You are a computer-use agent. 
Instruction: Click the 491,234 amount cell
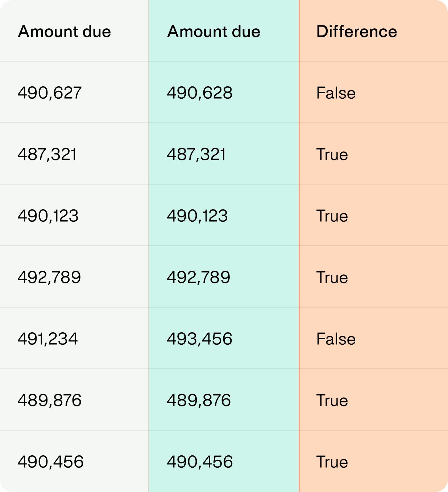click(x=48, y=339)
